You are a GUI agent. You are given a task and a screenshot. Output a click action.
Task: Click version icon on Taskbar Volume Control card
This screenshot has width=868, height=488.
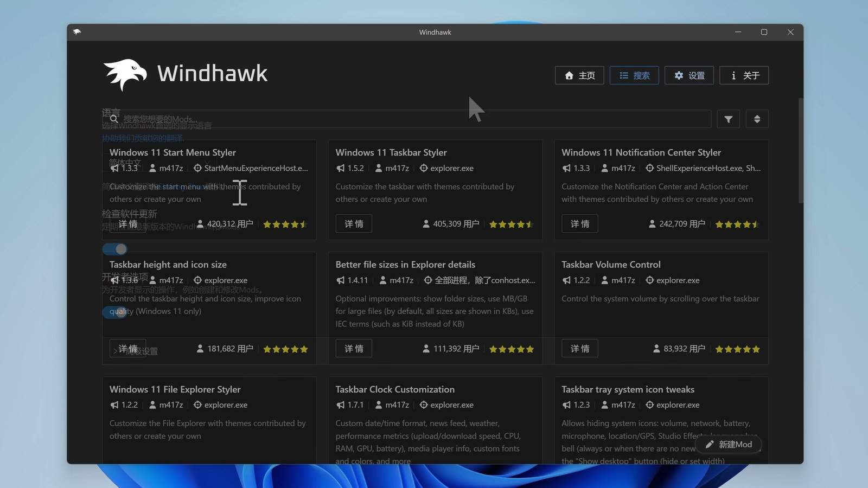pos(566,280)
